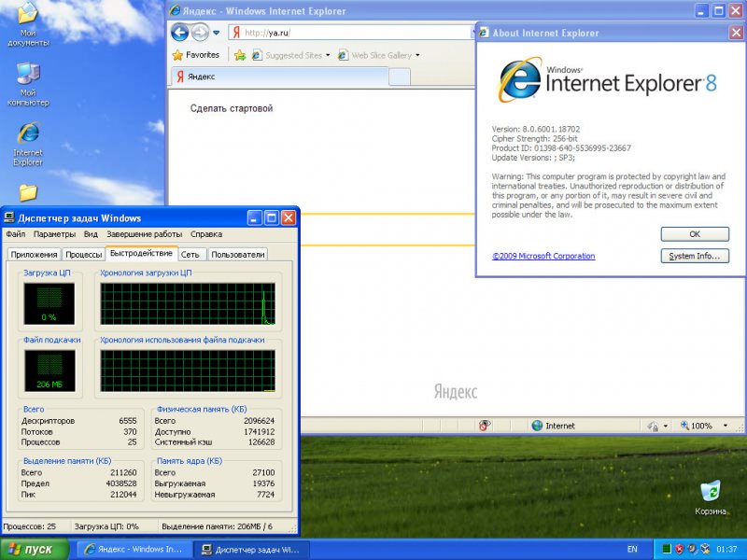Open the пуск Start menu
Screen dimensions: 747x560
click(x=35, y=550)
